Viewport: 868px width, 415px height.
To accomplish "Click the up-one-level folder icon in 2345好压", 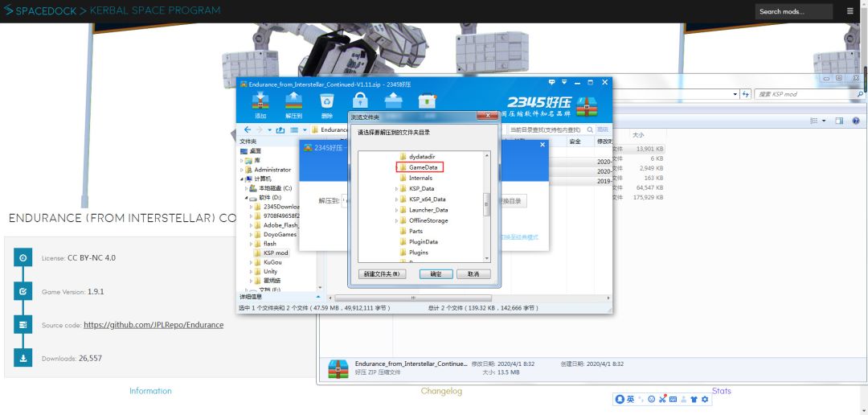I will [280, 129].
